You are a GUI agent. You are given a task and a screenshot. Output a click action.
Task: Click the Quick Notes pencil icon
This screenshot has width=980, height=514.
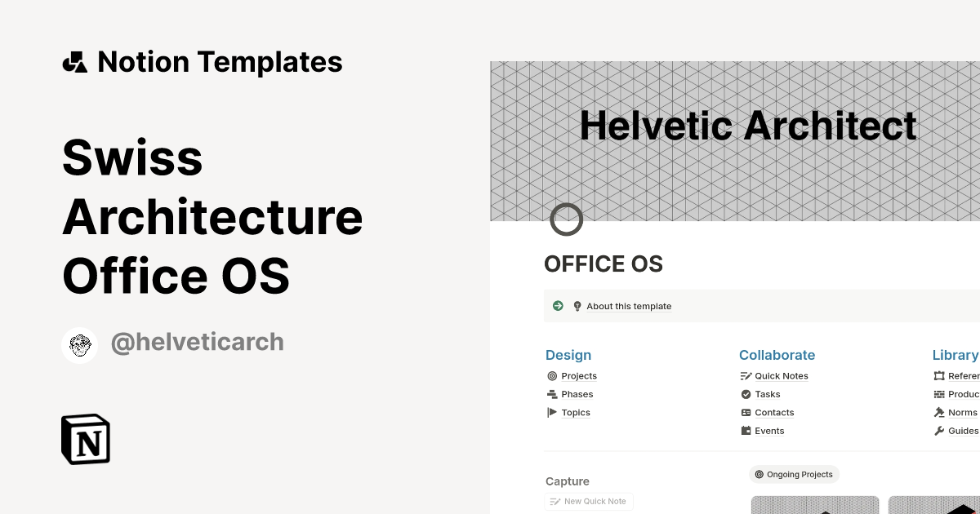pyautogui.click(x=746, y=375)
